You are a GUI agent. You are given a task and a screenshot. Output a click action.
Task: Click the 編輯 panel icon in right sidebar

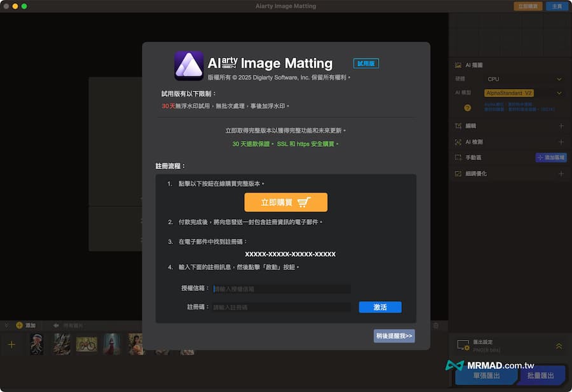458,125
